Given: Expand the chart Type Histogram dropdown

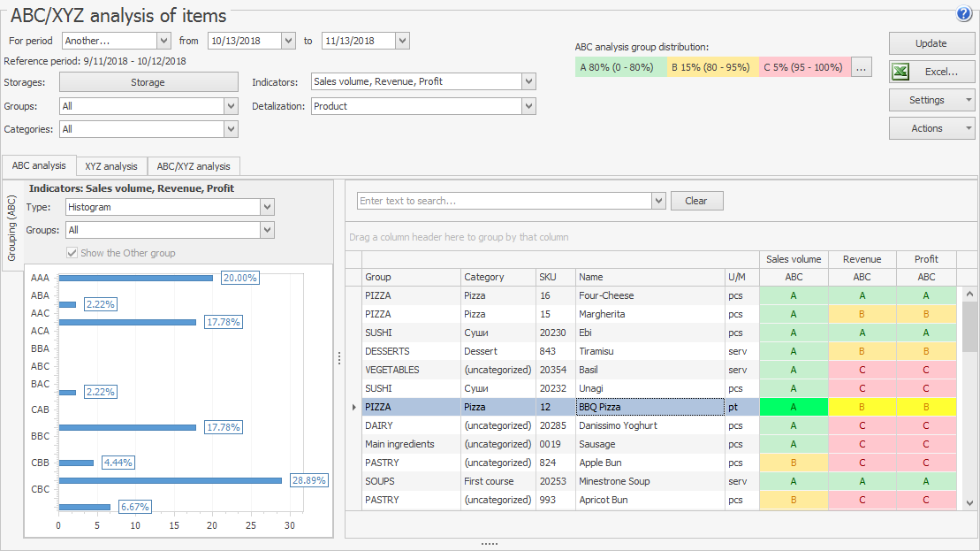Looking at the screenshot, I should (x=267, y=207).
